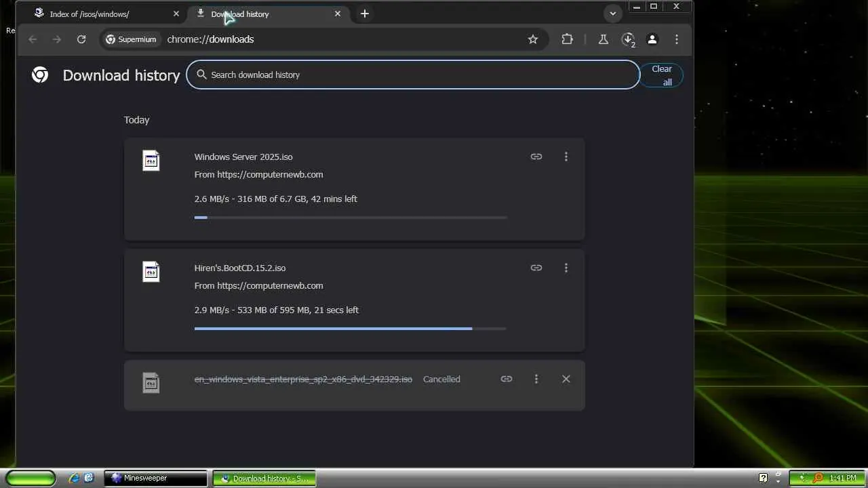Click the Today date heading
868x488 pixels.
pos(136,120)
